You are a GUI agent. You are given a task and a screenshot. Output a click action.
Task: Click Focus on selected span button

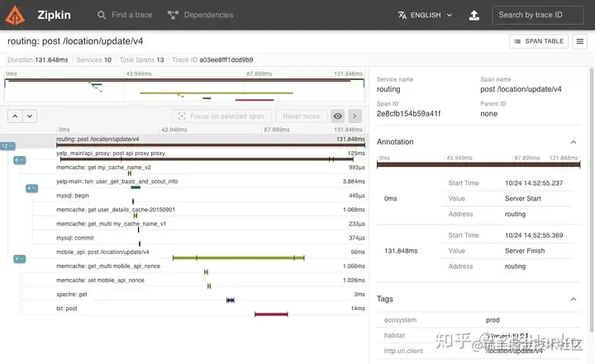221,116
